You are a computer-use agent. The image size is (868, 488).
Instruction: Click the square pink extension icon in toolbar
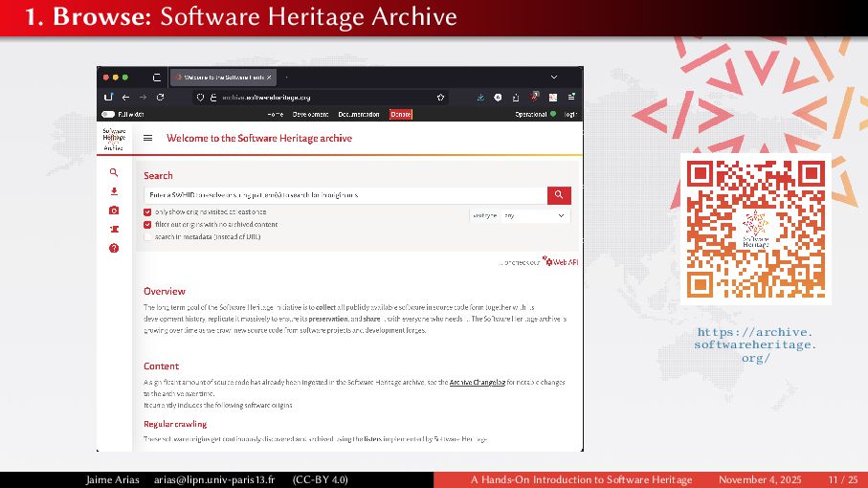click(x=552, y=98)
